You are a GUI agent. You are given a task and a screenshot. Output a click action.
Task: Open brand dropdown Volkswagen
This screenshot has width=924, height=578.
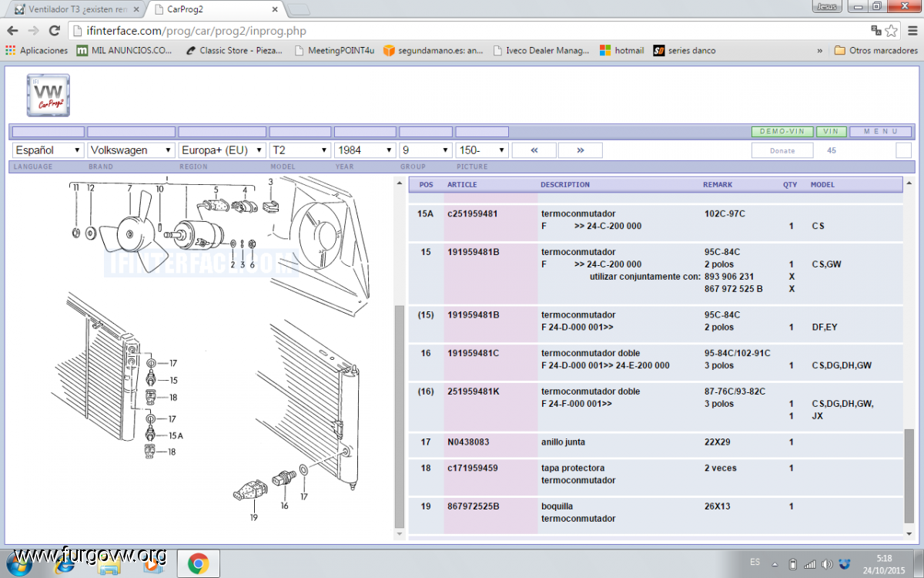(131, 150)
